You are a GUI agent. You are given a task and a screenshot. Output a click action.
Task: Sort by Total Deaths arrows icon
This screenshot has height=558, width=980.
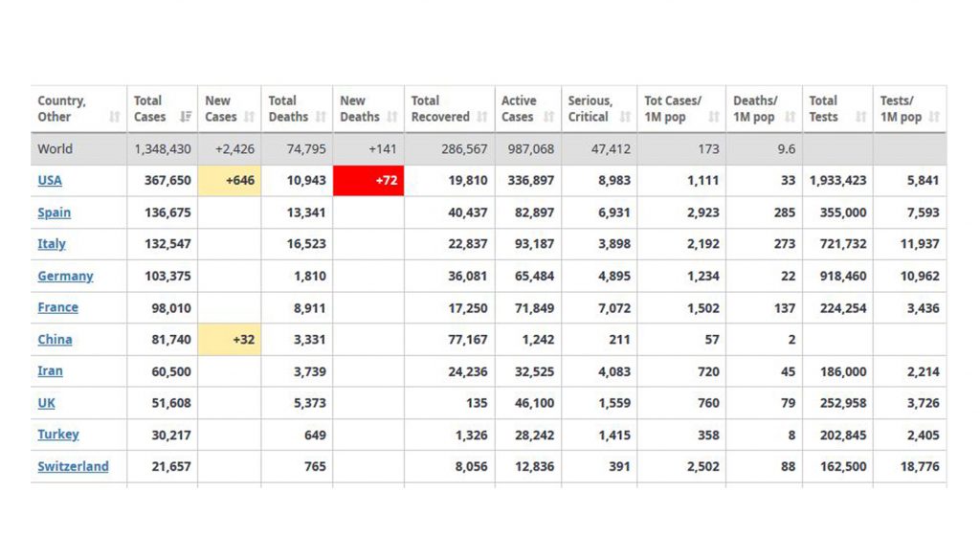pos(322,117)
